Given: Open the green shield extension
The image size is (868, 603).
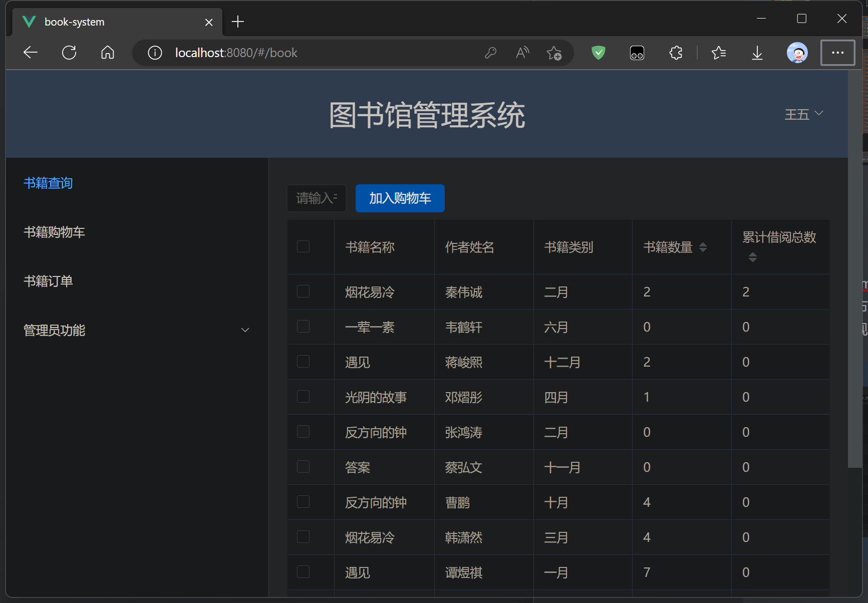Looking at the screenshot, I should point(599,53).
